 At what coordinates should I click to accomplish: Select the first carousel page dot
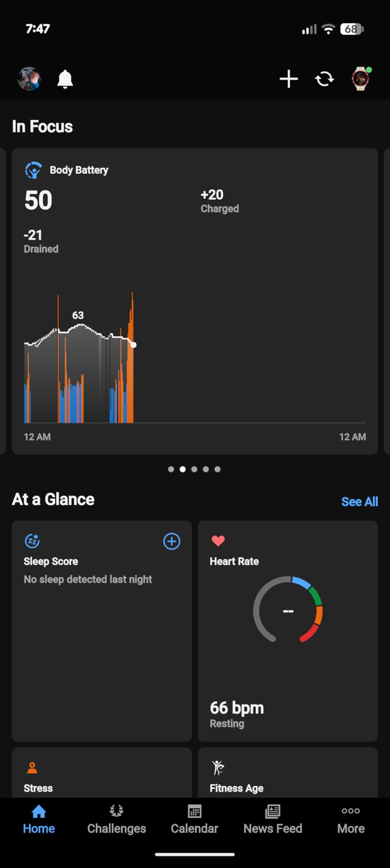(x=171, y=469)
